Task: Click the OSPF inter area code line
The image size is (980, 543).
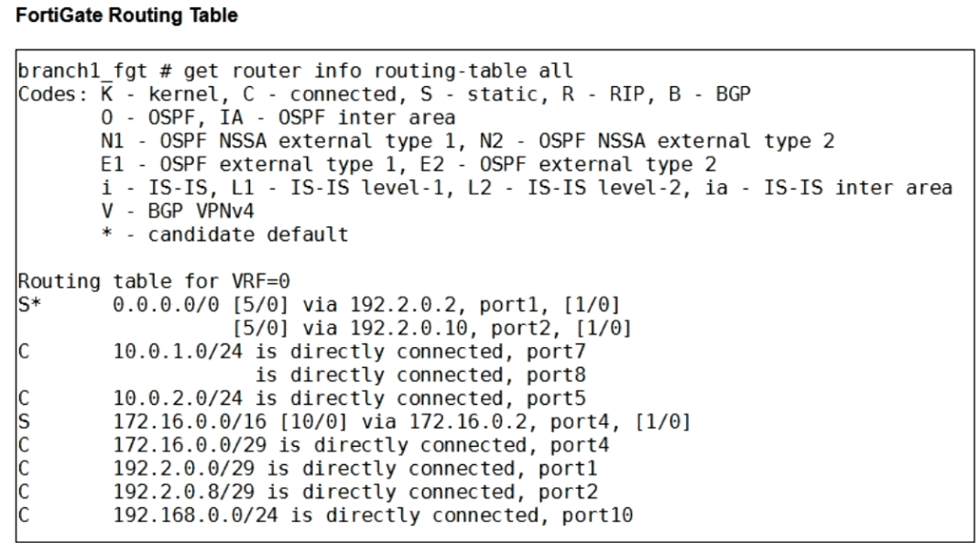Action: point(278,117)
